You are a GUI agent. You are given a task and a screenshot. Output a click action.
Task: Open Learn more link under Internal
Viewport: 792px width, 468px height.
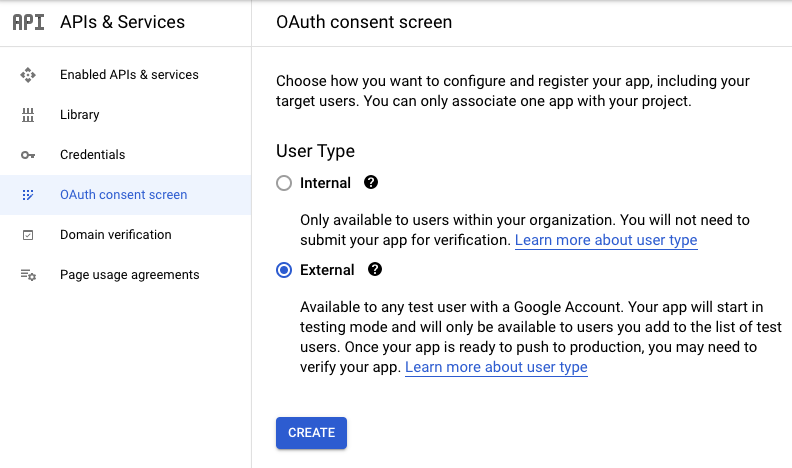coord(606,240)
